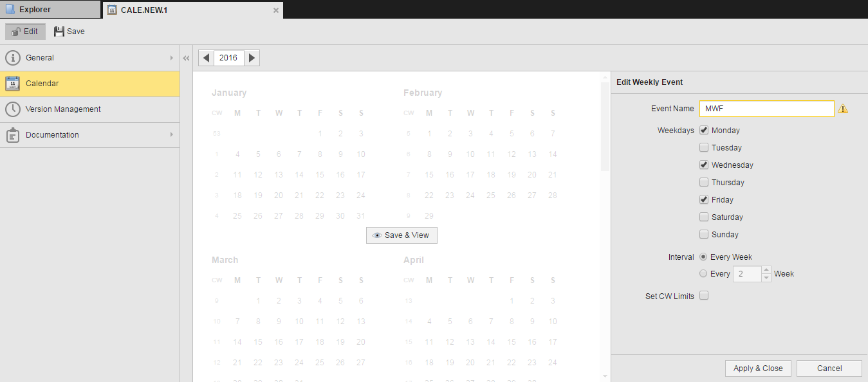
Task: Click the Cancel button
Action: pyautogui.click(x=829, y=368)
